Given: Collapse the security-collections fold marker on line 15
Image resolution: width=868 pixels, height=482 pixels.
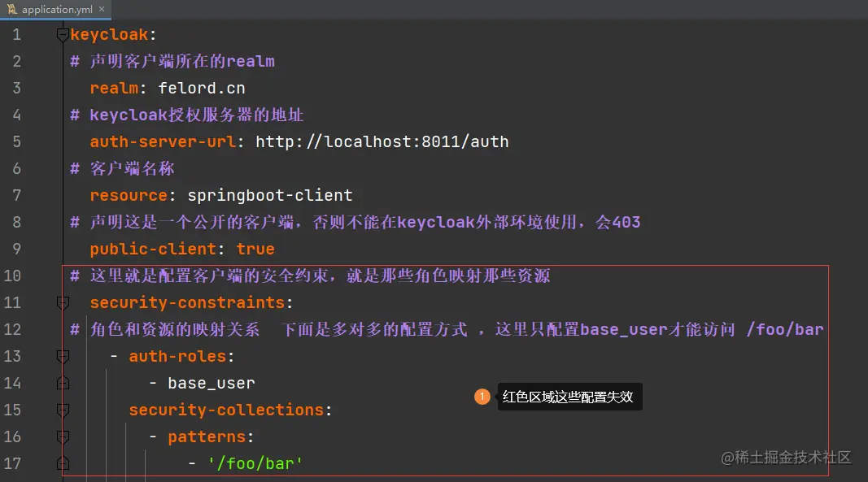Looking at the screenshot, I should (x=63, y=410).
